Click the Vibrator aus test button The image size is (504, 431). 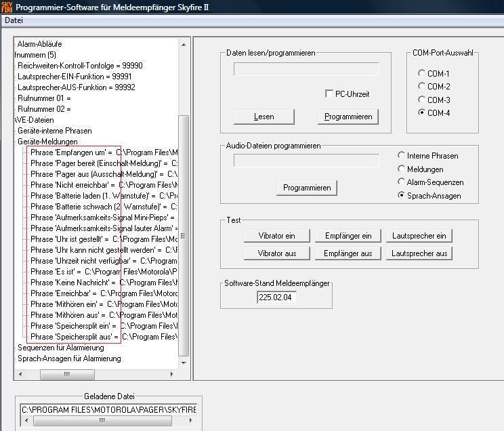pyautogui.click(x=277, y=253)
